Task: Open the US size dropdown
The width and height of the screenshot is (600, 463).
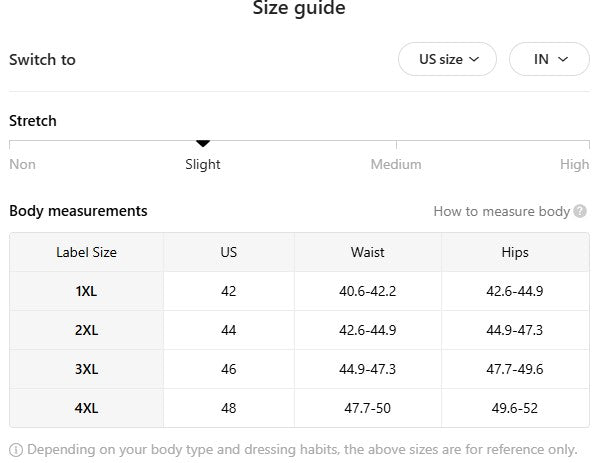Action: pos(447,59)
